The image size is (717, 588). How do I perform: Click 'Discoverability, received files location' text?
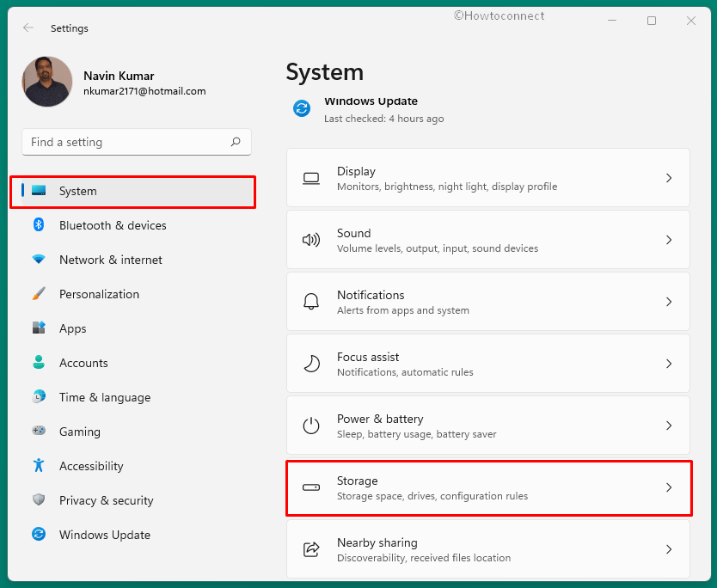coord(424,558)
